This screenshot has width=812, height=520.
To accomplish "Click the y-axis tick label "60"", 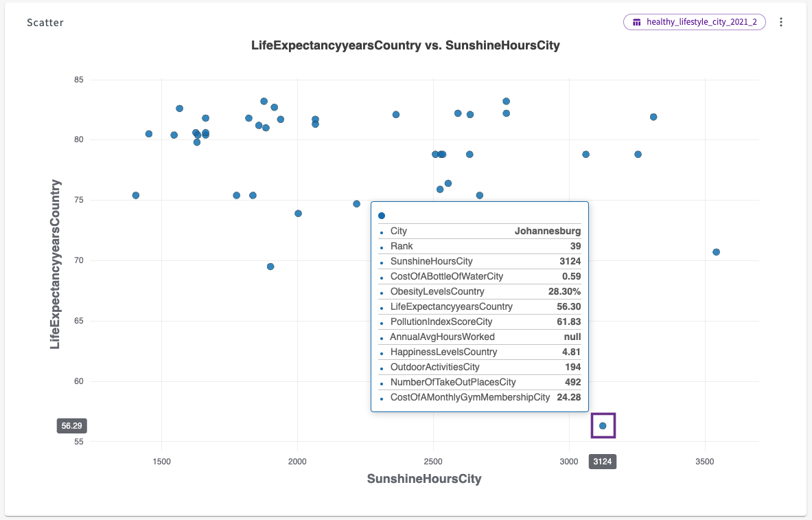I will click(78, 381).
